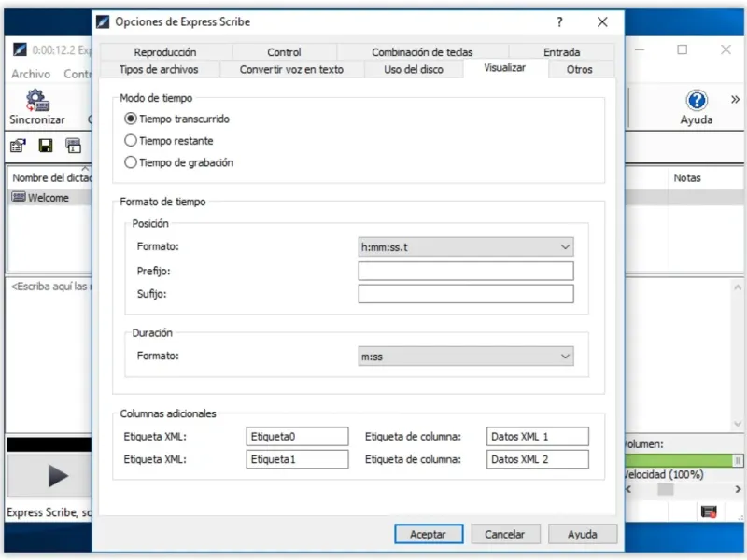Select the Welcome dictation row
The width and height of the screenshot is (747, 560).
[x=50, y=197]
